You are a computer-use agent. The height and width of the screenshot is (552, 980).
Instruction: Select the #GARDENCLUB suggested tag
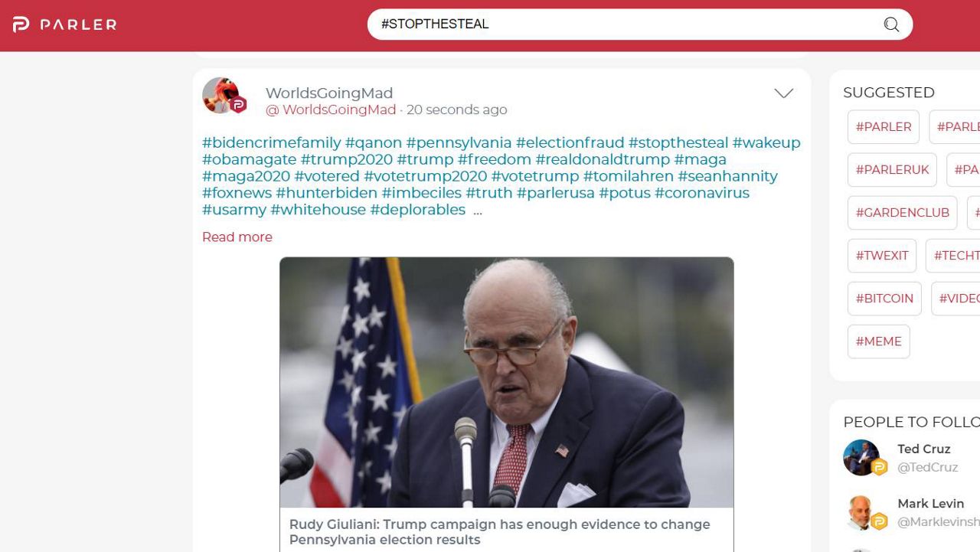[x=902, y=213]
